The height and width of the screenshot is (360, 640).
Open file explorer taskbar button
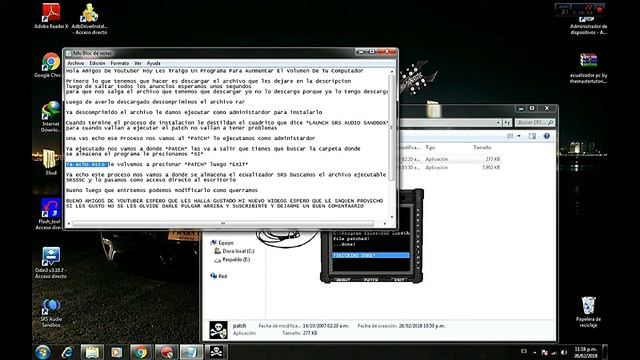92,352
